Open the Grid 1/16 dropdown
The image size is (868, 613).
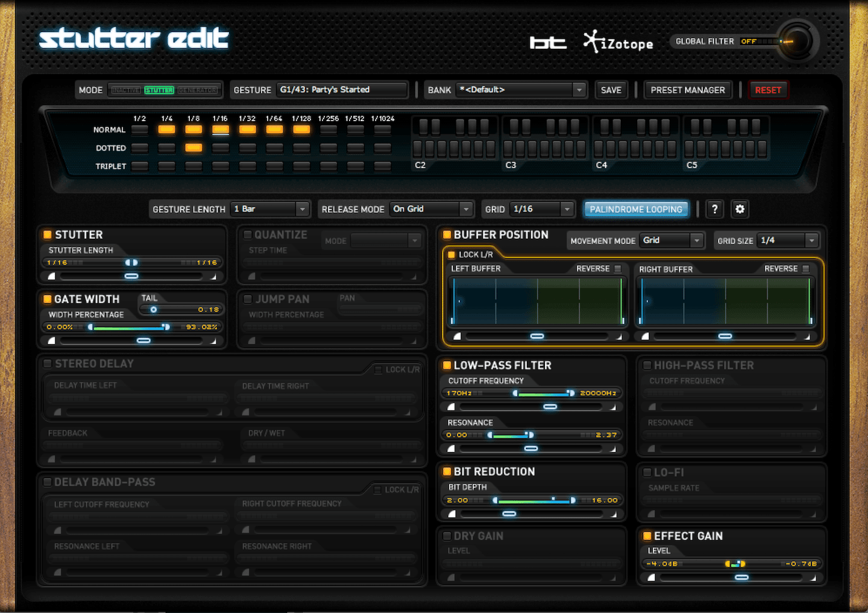point(542,209)
